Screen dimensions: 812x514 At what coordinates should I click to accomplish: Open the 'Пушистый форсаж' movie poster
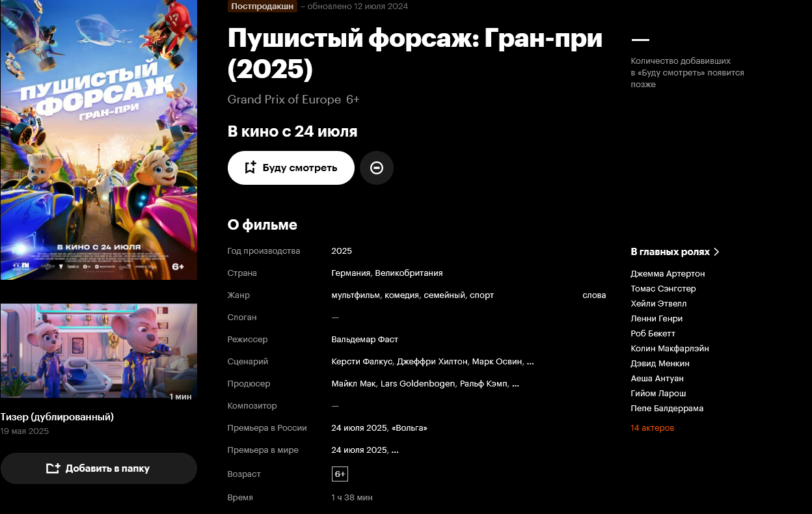tap(98, 139)
